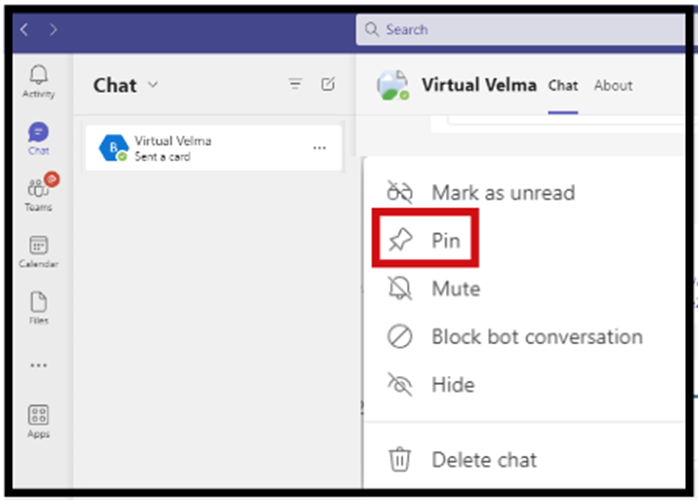
Task: Go forward with the right arrow
Action: 53,30
